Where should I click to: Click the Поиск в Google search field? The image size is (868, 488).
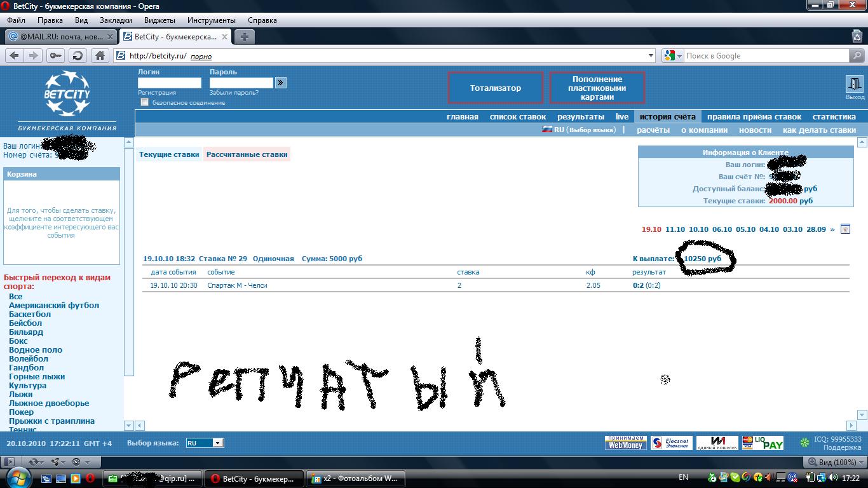point(766,56)
